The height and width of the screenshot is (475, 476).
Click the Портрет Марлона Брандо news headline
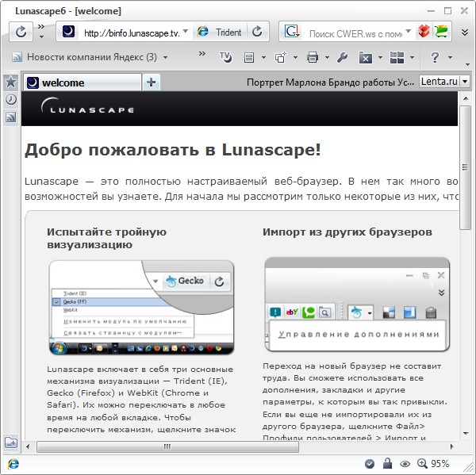point(329,82)
